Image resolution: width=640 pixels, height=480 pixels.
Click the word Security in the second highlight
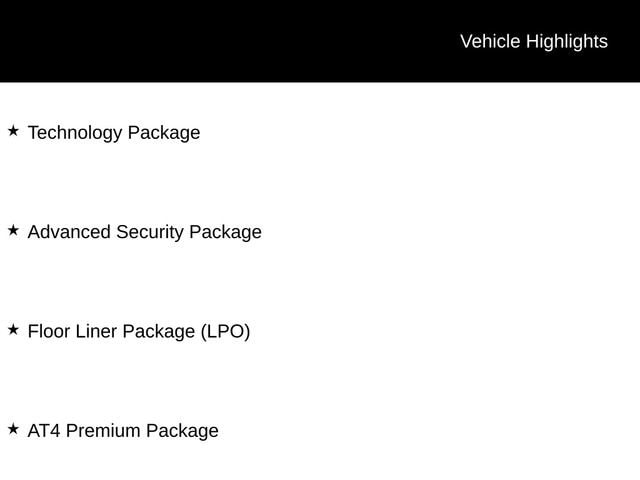pos(150,232)
